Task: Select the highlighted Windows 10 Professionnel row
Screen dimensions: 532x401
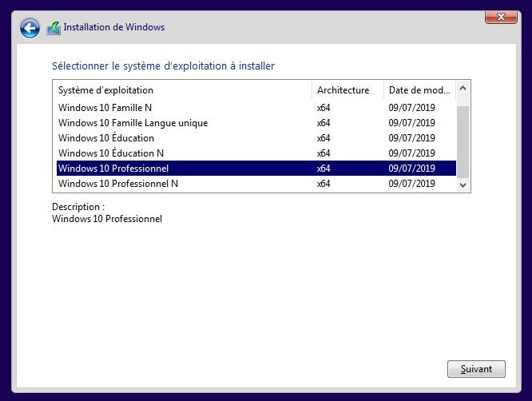Action: (113, 169)
